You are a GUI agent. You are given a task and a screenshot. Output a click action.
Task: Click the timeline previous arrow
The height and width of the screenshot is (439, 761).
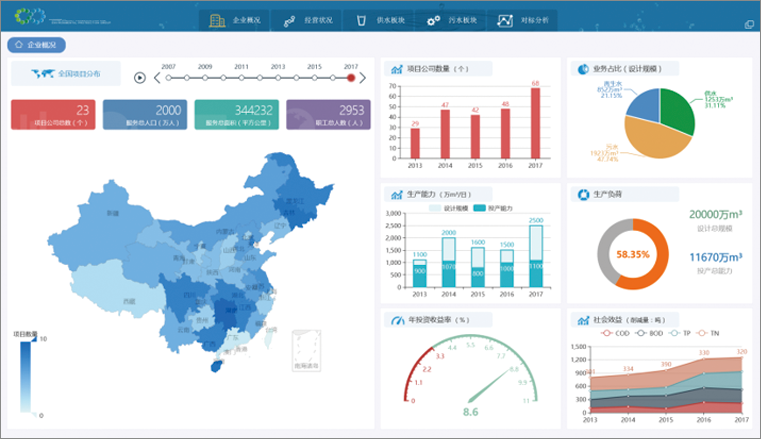[156, 78]
